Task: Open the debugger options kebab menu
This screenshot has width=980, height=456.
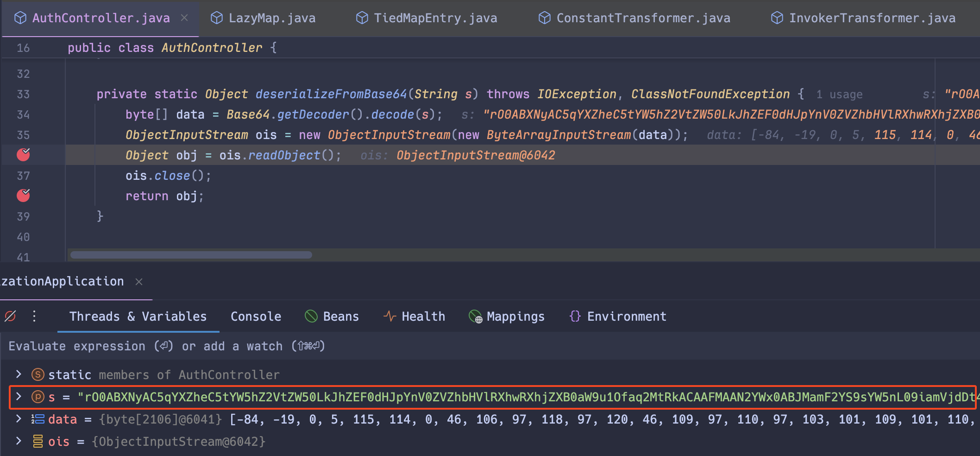Action: tap(34, 316)
